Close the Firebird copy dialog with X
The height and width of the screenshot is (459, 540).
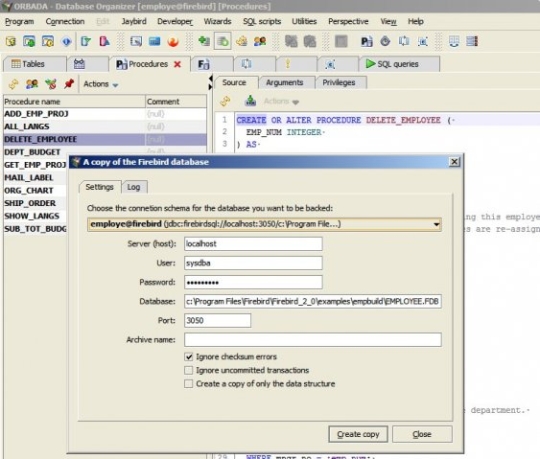(x=455, y=162)
